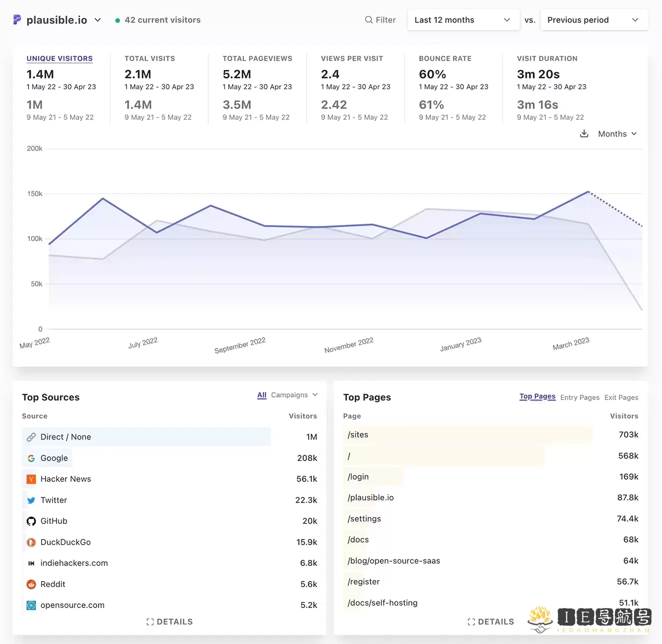The image size is (662, 644).
Task: Select the Bounce Rate metric
Action: pyautogui.click(x=445, y=58)
